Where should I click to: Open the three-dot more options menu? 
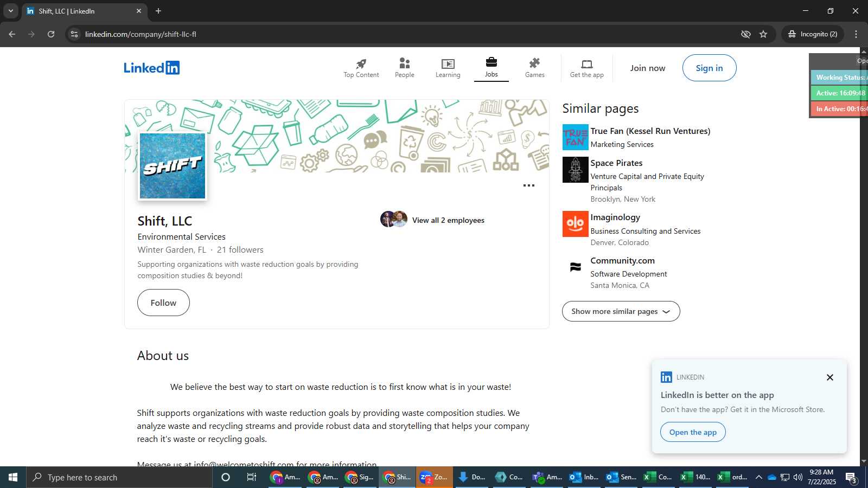click(528, 185)
